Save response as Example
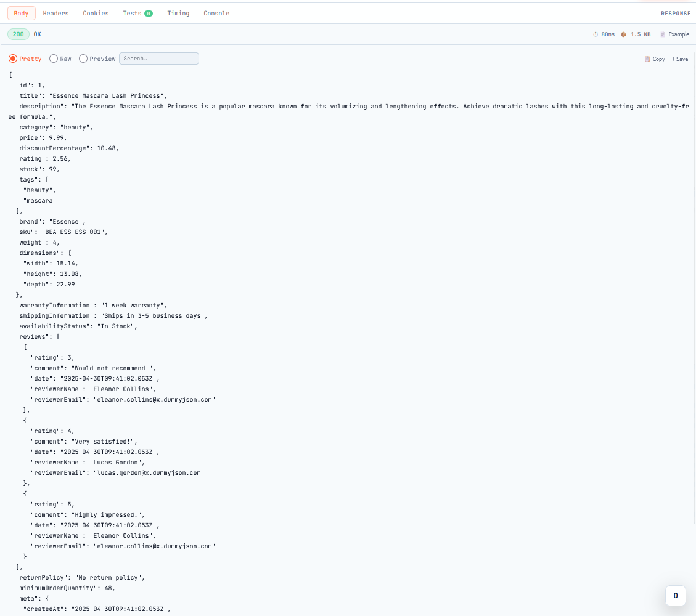This screenshot has width=696, height=616. 674,34
